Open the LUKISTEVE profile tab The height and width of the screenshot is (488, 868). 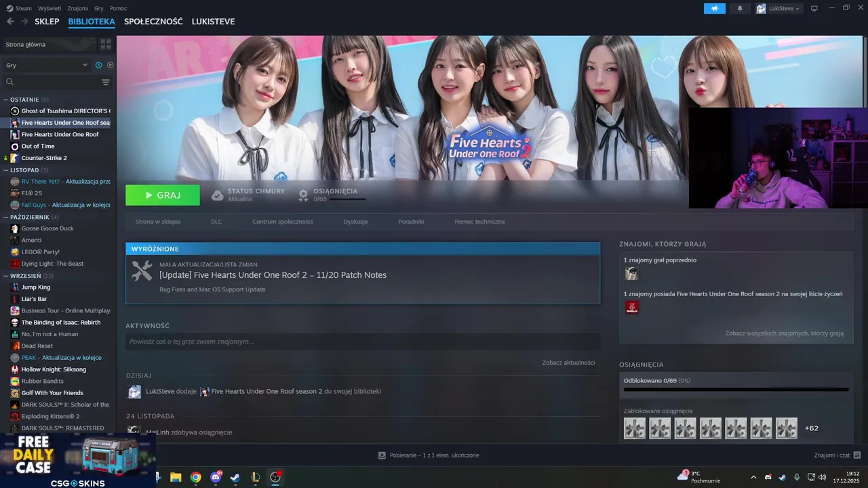coord(213,22)
